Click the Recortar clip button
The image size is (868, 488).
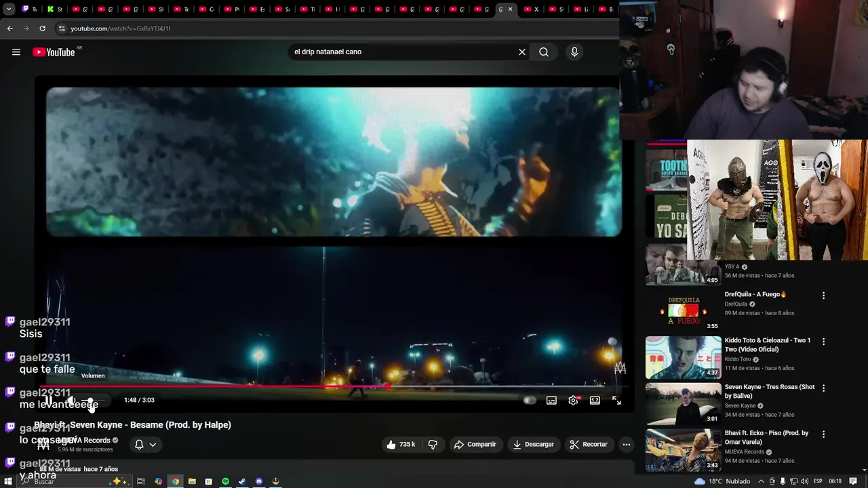click(x=589, y=445)
